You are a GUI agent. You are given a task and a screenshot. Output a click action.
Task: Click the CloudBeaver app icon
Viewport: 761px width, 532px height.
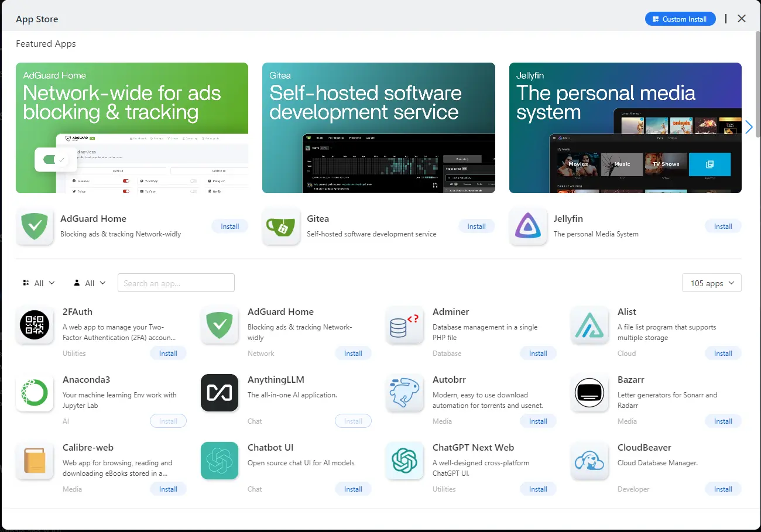coord(589,461)
